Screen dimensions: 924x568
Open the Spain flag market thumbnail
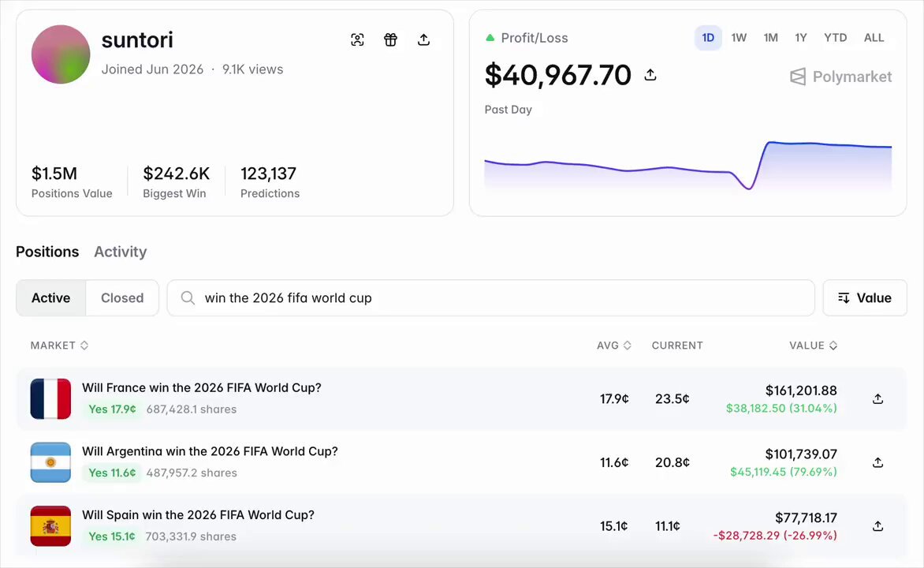tap(50, 526)
